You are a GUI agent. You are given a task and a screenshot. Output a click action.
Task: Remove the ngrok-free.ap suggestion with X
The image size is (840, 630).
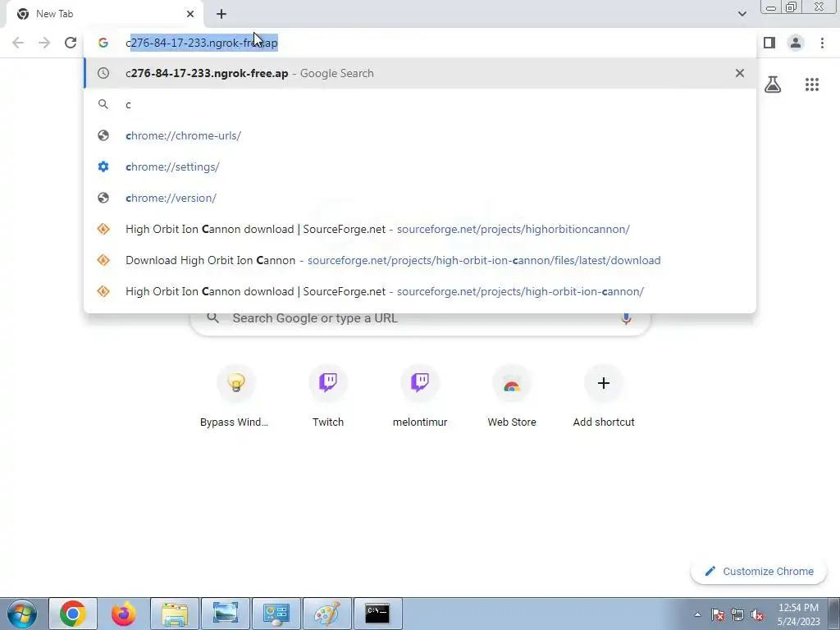(x=739, y=73)
